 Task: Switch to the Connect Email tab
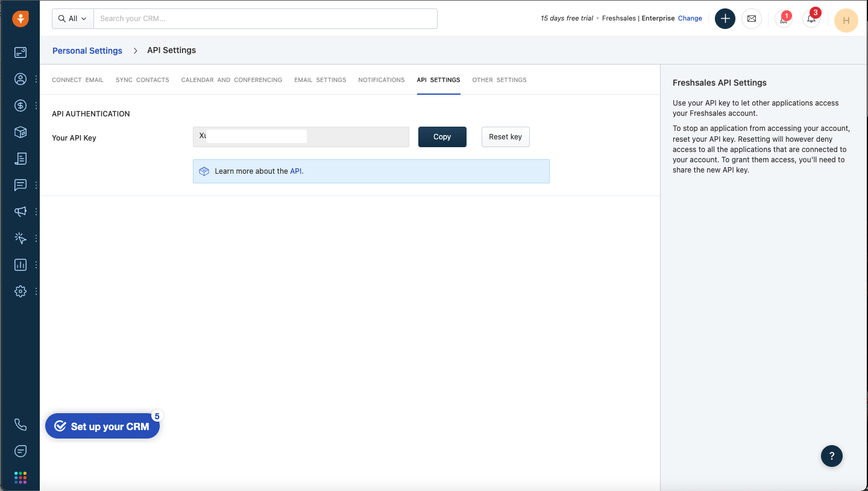tap(78, 80)
